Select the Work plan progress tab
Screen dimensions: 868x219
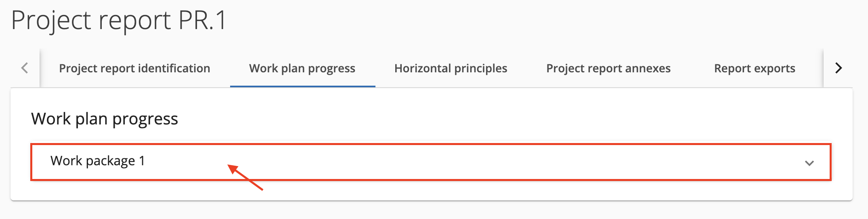click(302, 68)
